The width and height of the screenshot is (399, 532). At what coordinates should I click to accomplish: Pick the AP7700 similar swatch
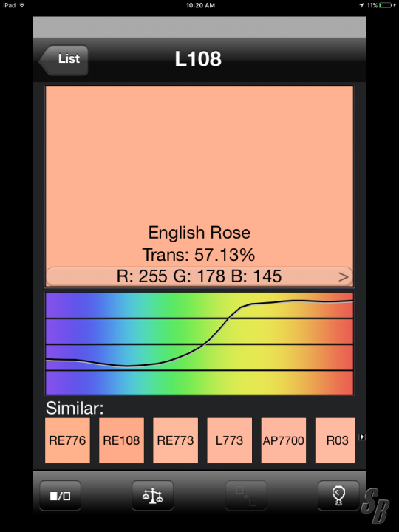283,440
